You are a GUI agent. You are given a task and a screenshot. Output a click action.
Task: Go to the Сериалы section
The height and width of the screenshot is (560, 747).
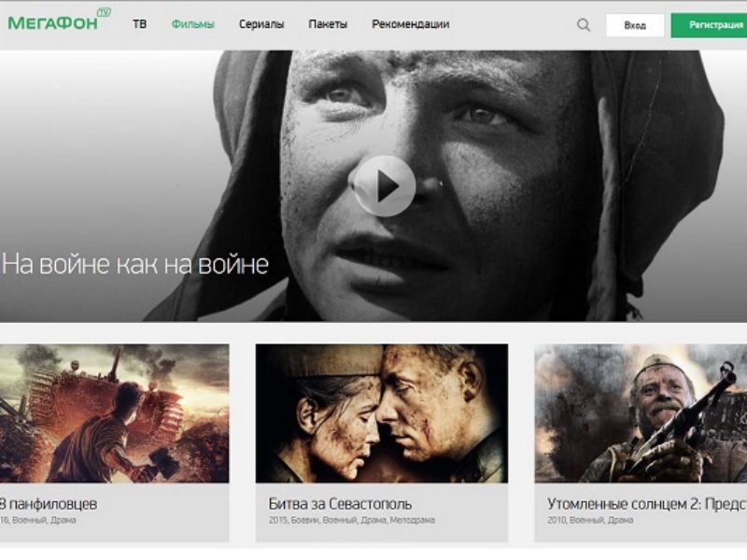click(x=261, y=24)
